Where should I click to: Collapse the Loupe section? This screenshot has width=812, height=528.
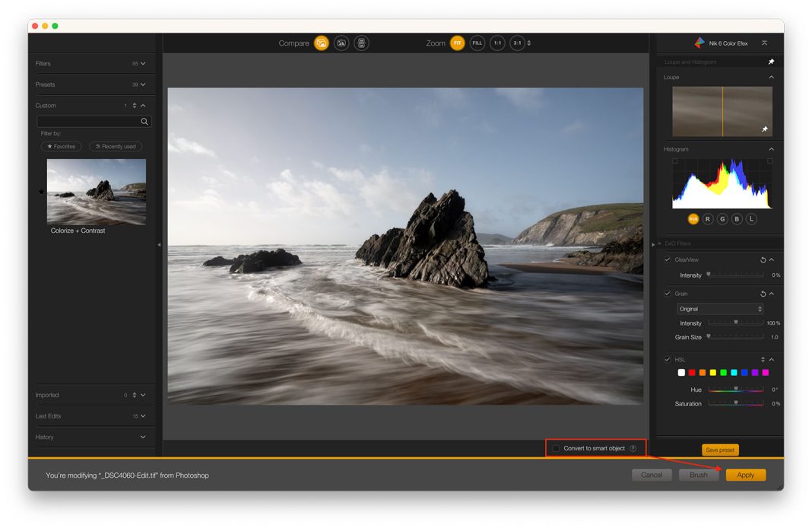pos(771,77)
